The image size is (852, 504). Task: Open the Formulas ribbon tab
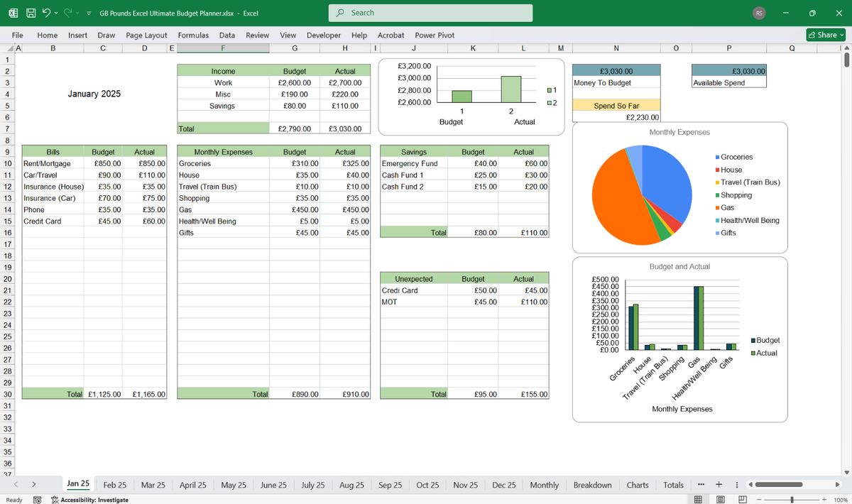tap(193, 35)
